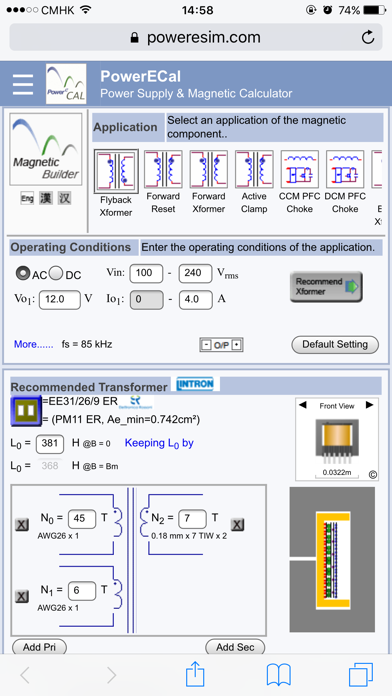Go forward in Safari

tap(111, 676)
